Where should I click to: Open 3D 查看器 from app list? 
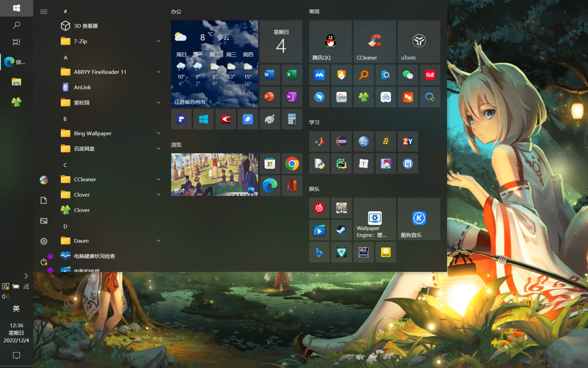111,26
